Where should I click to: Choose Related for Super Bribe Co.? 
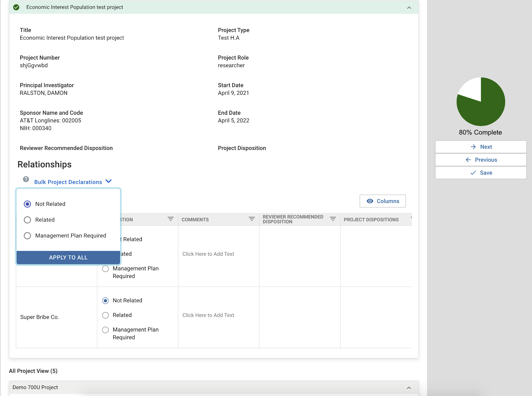(105, 315)
